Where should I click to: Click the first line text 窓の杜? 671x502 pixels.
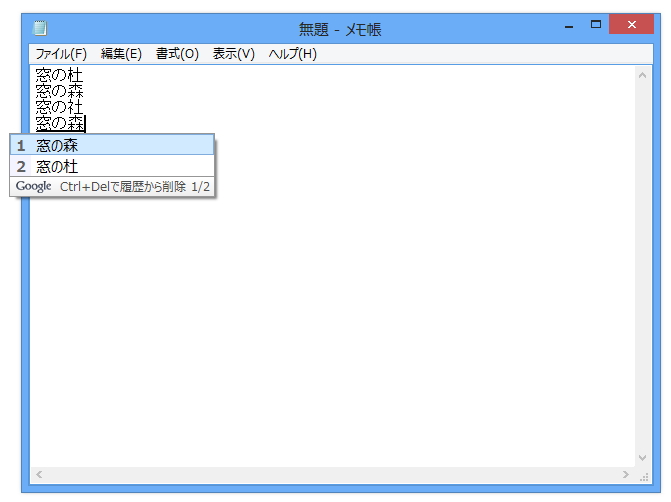(59, 75)
